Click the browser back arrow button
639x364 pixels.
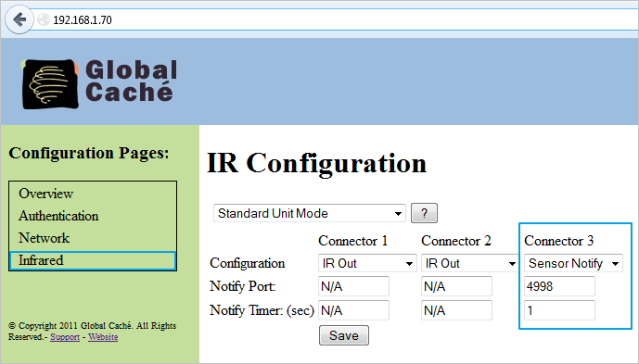tap(19, 19)
